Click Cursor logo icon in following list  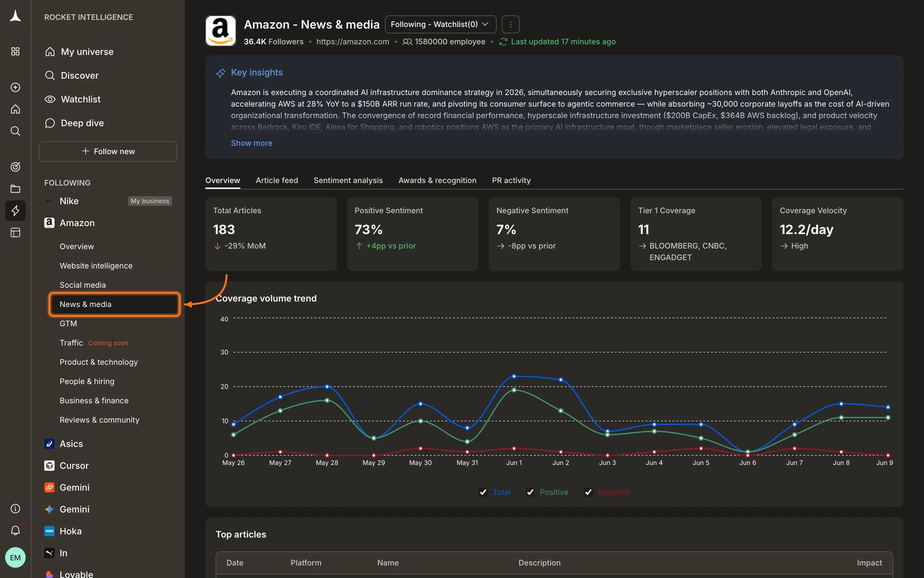[49, 466]
